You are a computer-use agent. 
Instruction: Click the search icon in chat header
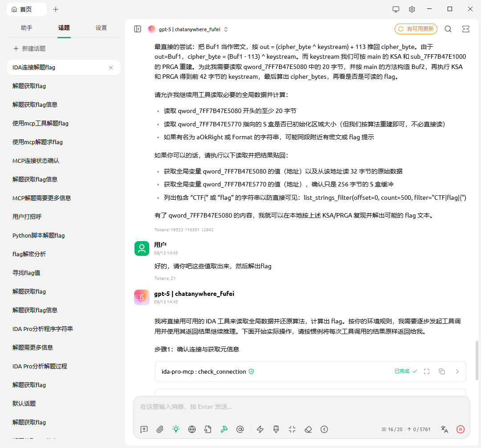(448, 29)
